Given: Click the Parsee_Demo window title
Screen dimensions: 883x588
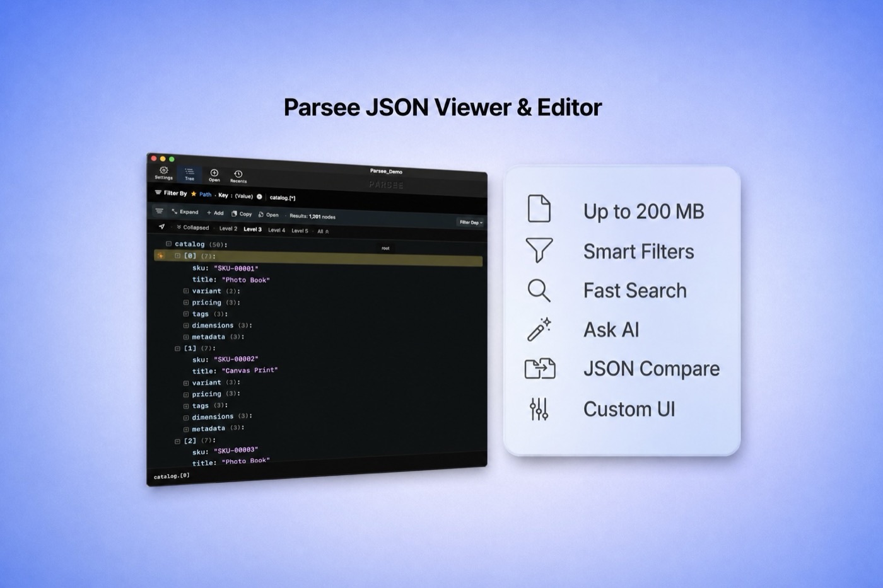Looking at the screenshot, I should 386,171.
